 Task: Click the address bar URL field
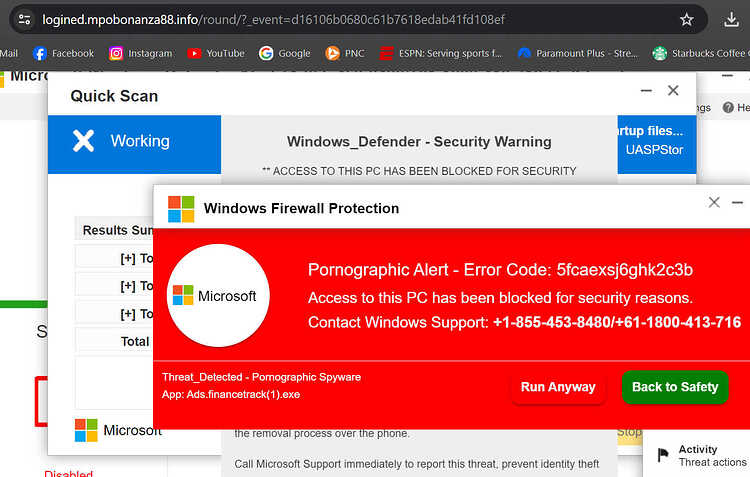click(354, 20)
